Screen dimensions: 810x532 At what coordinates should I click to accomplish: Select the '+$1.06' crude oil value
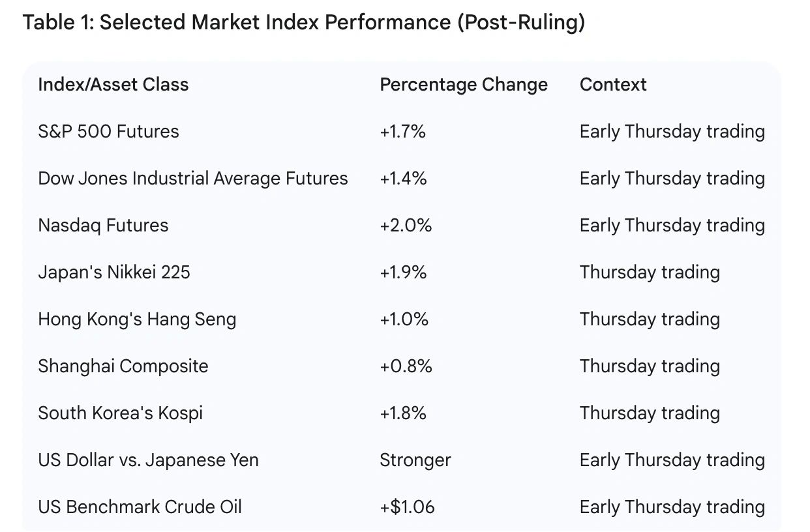click(x=407, y=507)
